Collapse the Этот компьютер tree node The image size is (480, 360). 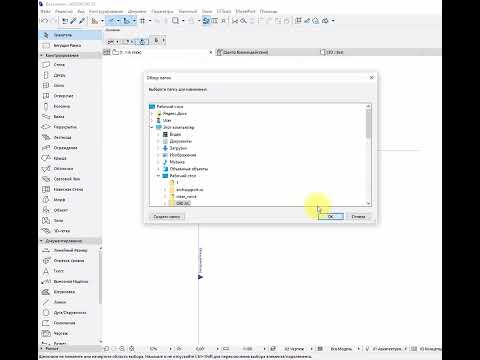coord(152,127)
